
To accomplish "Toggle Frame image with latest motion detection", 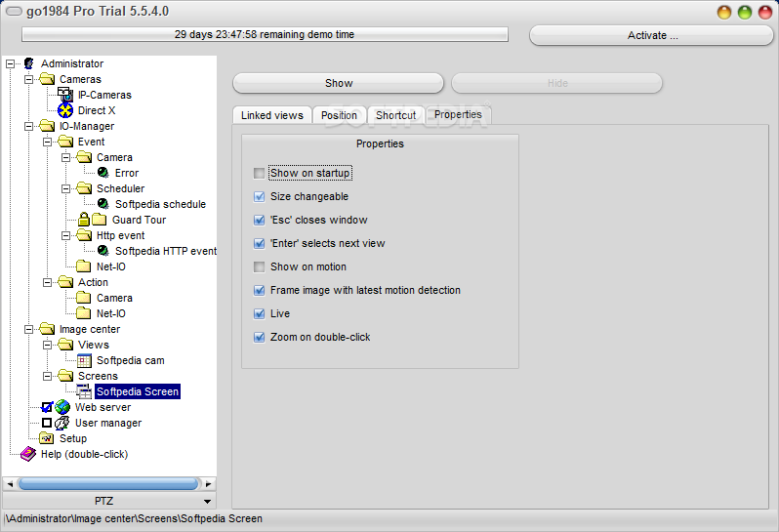I will (259, 290).
